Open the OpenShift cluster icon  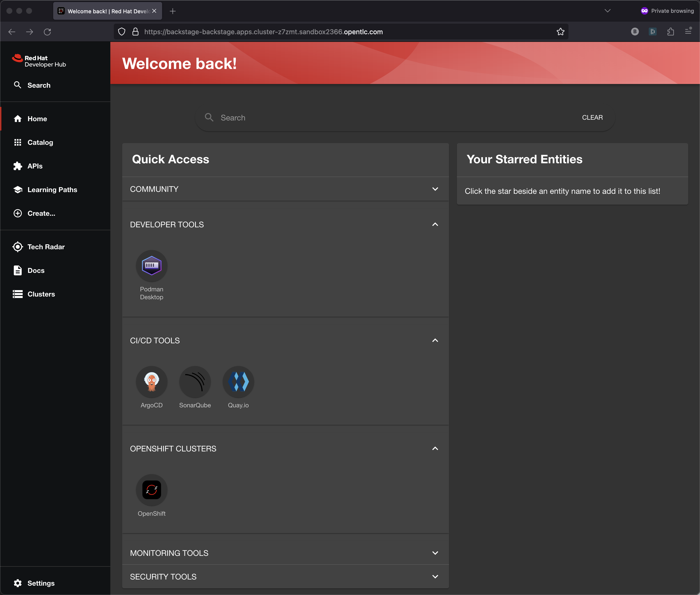coord(151,490)
